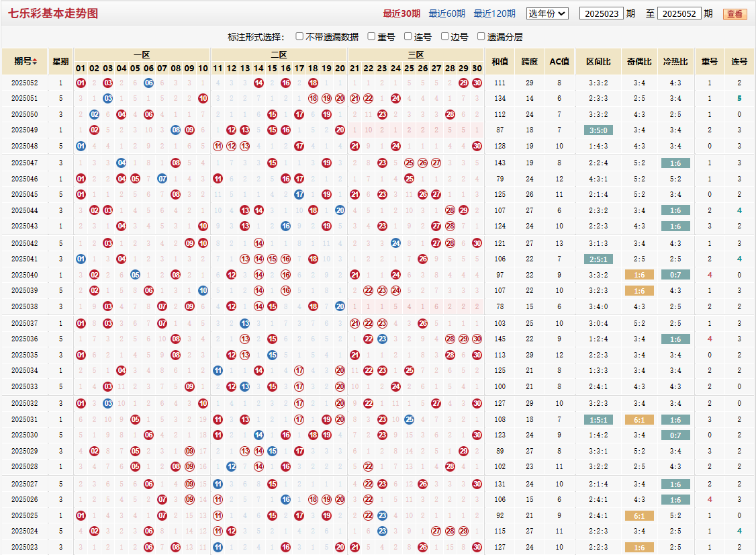Click blue ball 07 in row 2025046

coord(162,179)
